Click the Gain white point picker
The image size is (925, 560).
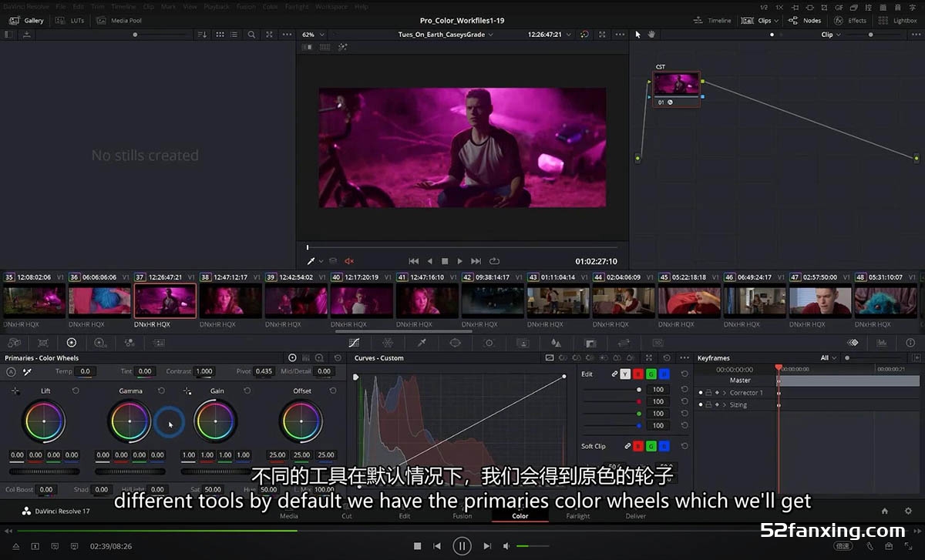pos(187,391)
